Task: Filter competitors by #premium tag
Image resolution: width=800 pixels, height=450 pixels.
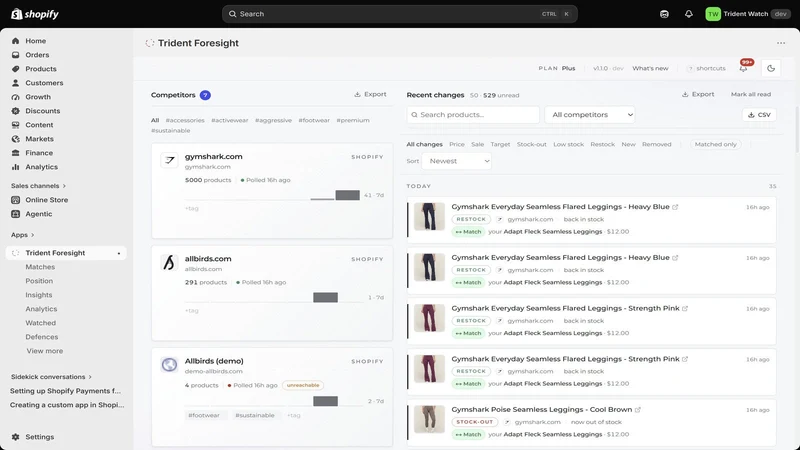Action: pos(353,120)
